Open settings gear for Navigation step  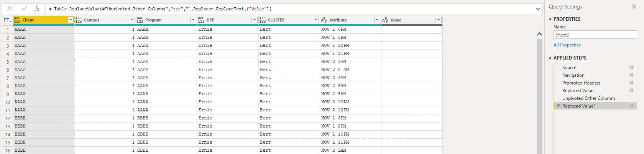click(631, 75)
